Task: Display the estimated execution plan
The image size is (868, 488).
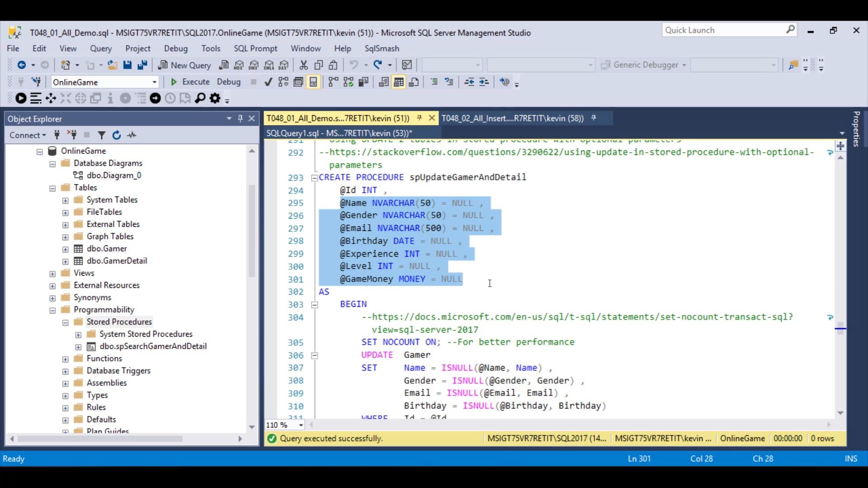Action: point(283,82)
